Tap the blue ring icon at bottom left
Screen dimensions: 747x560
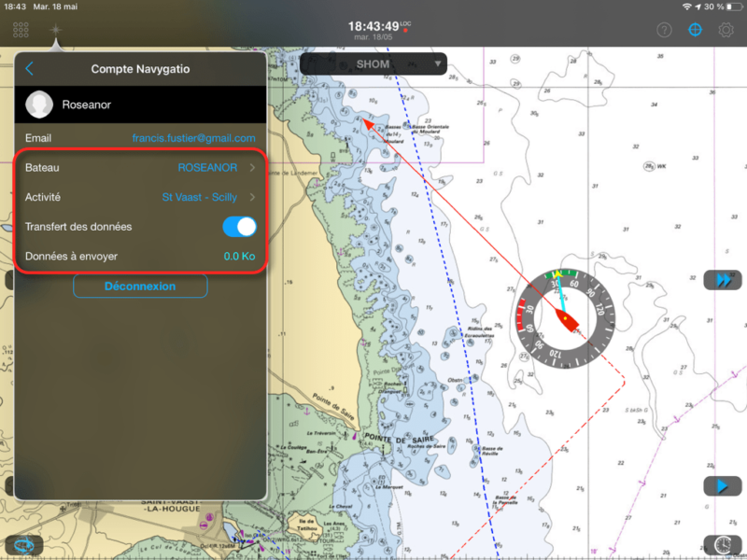23,545
